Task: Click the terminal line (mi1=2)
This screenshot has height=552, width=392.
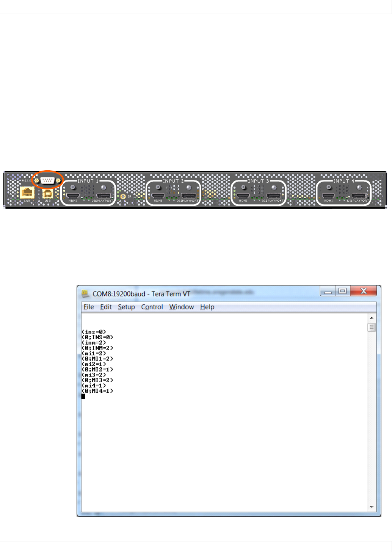Action: coord(94,353)
